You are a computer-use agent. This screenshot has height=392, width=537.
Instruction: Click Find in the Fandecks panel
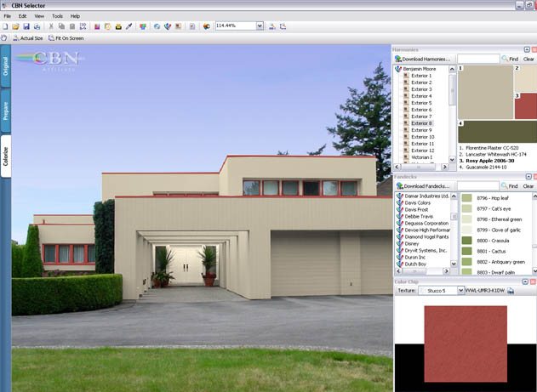coord(509,186)
